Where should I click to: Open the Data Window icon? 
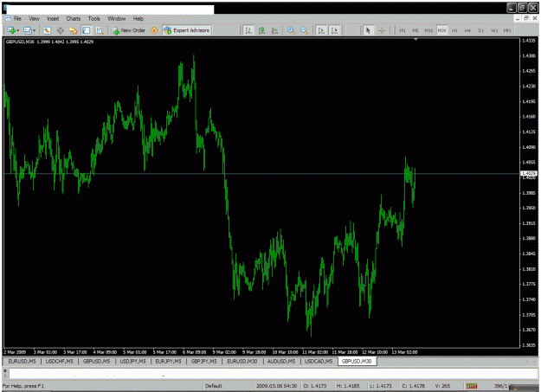click(x=61, y=30)
